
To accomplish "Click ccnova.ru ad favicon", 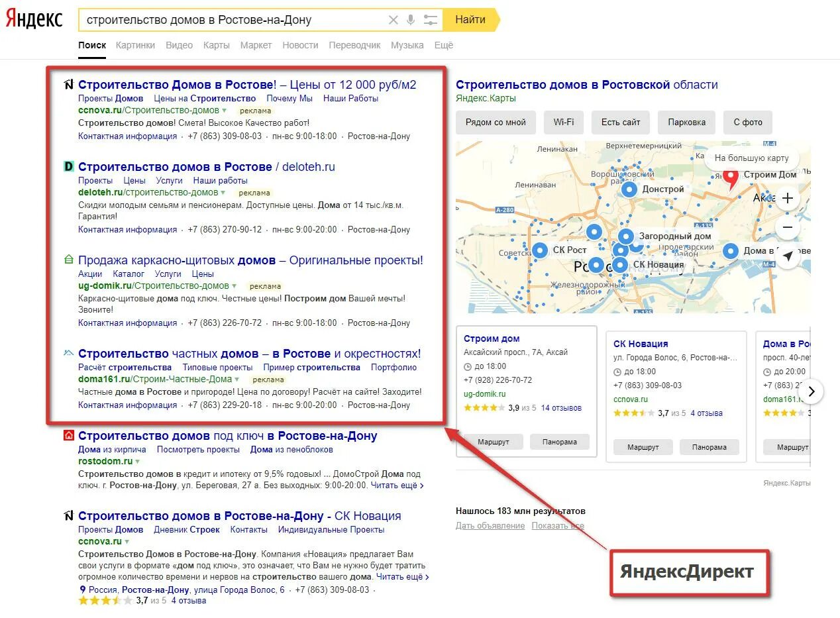I will (x=68, y=85).
